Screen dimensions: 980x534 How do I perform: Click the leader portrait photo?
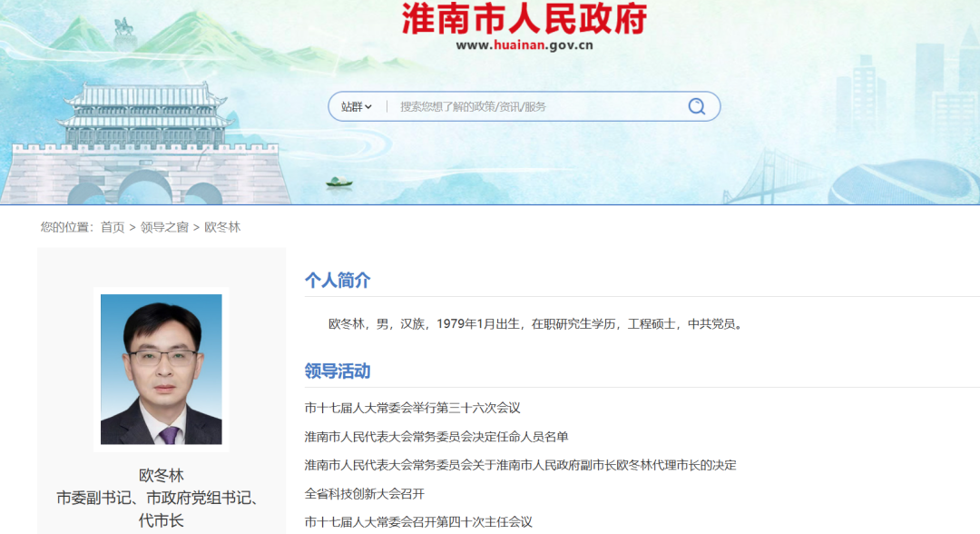point(162,369)
